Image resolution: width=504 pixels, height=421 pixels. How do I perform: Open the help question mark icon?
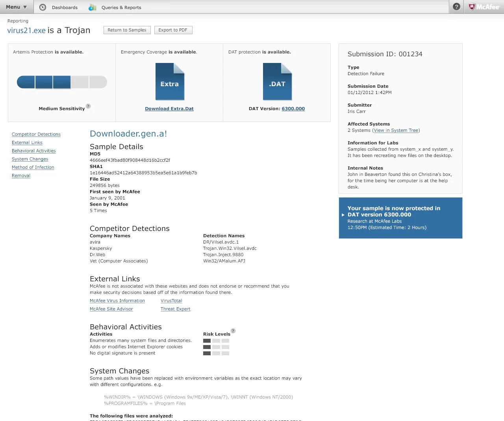tap(456, 7)
